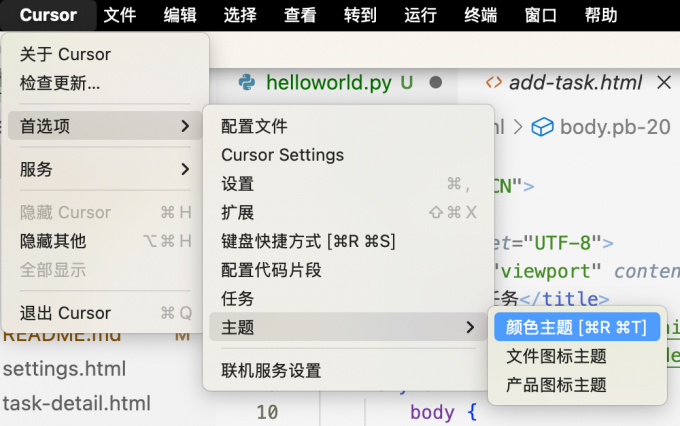Choose 产品图标主题 option

tap(577, 385)
